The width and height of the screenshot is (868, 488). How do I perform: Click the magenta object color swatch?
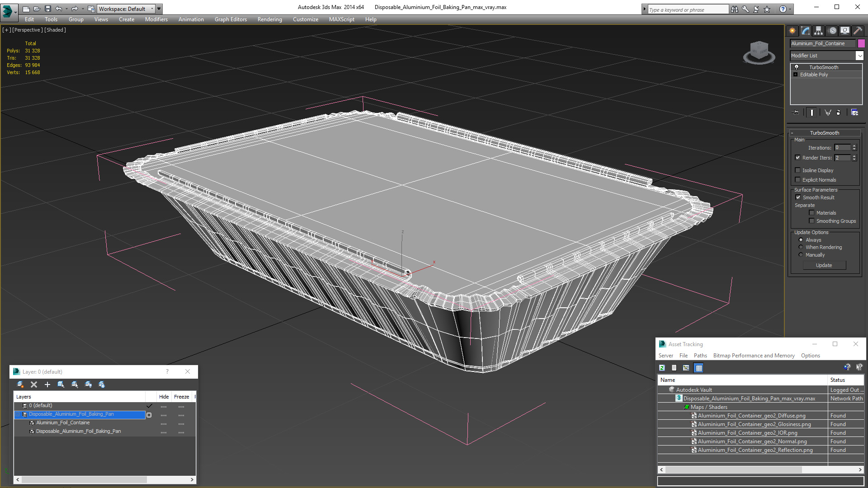pos(861,43)
